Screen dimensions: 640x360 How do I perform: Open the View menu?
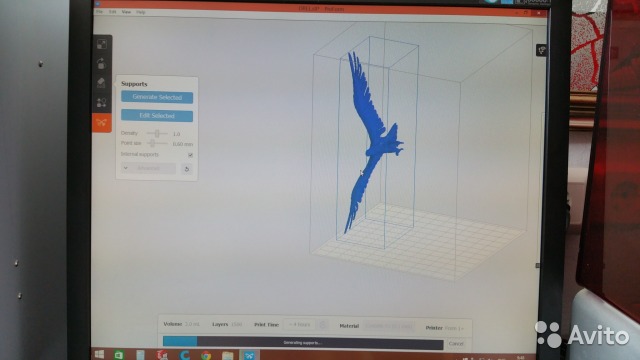(x=127, y=12)
